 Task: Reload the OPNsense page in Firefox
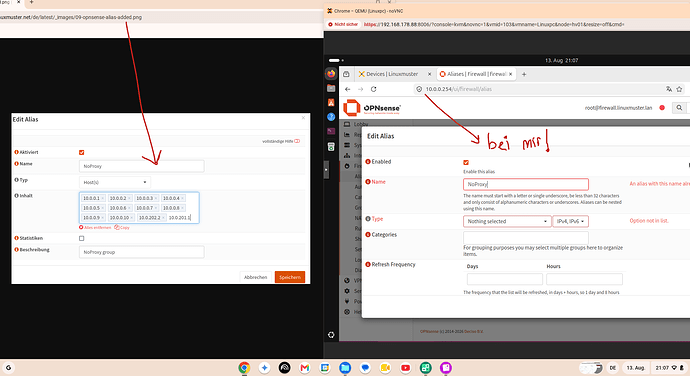tap(374, 89)
